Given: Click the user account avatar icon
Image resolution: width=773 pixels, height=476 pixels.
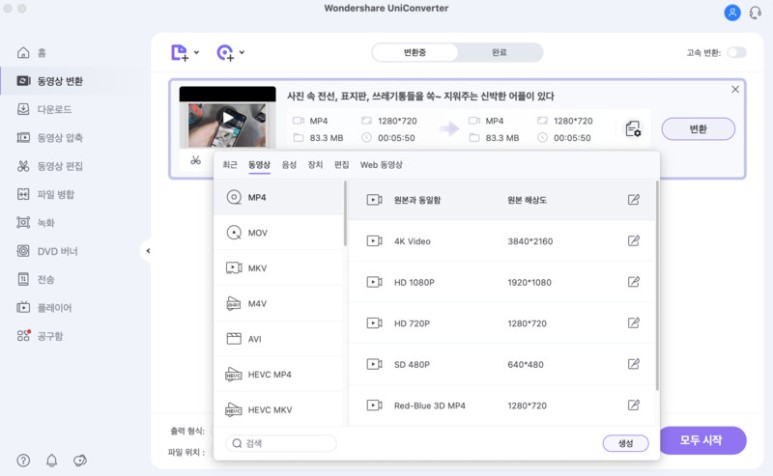Looking at the screenshot, I should tap(732, 12).
